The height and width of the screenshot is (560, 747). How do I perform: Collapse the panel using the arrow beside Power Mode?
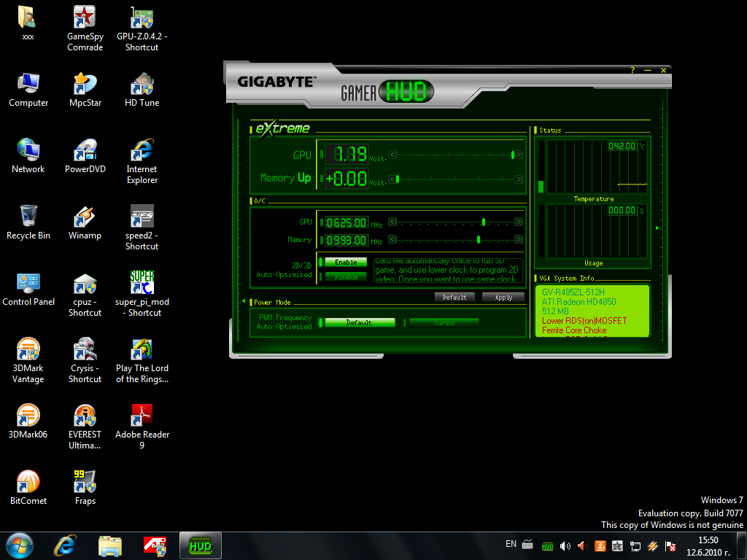(244, 301)
